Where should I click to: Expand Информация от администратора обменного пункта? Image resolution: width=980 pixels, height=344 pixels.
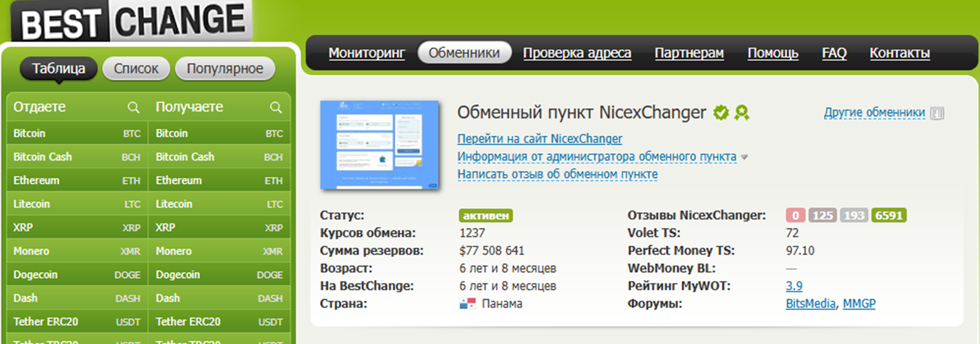click(596, 156)
